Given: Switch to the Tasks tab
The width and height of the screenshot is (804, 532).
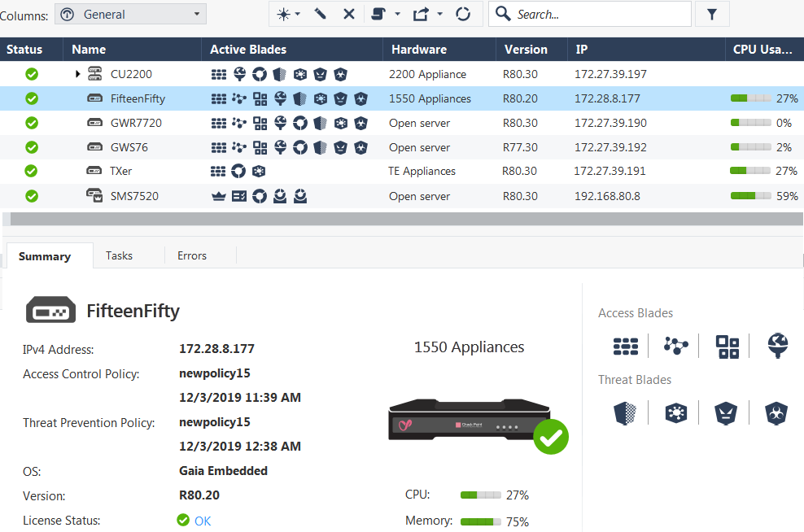Looking at the screenshot, I should [x=119, y=255].
